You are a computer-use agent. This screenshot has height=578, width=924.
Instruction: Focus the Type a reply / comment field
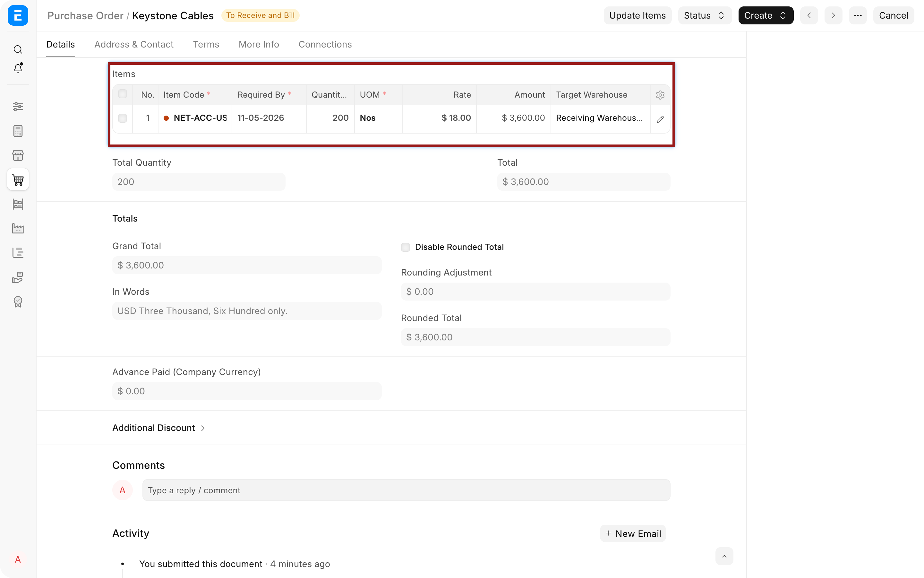[406, 490]
